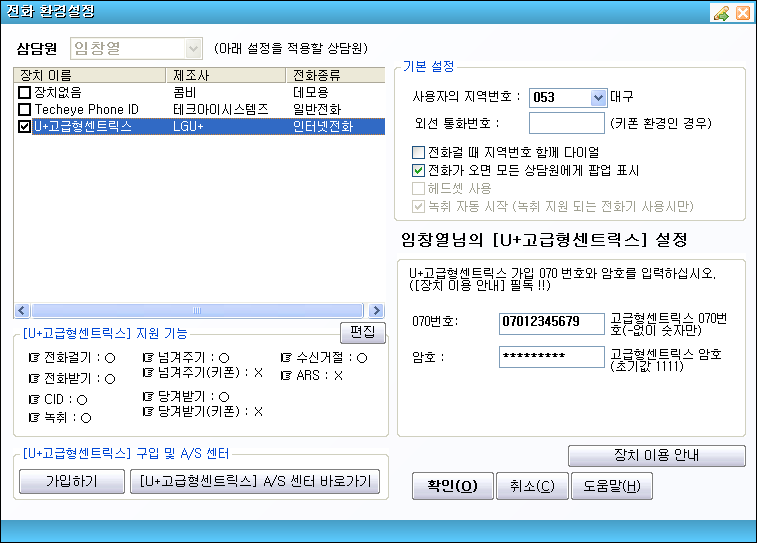Viewport: 757px width, 543px height.
Task: Close the 전화 환경설정 window
Action: [743, 13]
